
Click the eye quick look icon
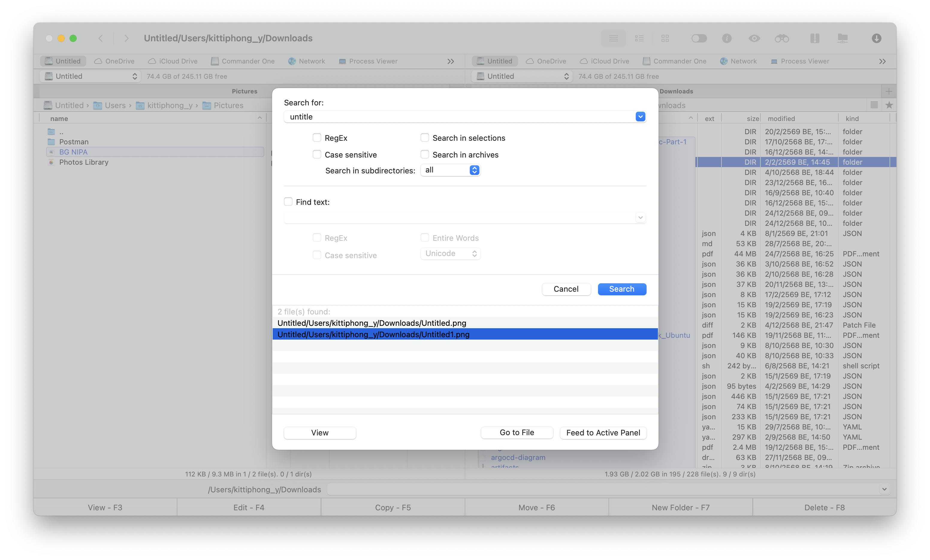click(754, 38)
